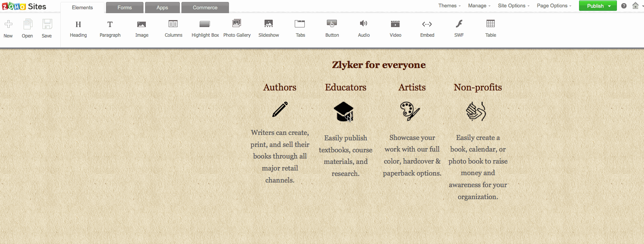Image resolution: width=644 pixels, height=244 pixels.
Task: Add a Photo Gallery element
Action: (237, 28)
